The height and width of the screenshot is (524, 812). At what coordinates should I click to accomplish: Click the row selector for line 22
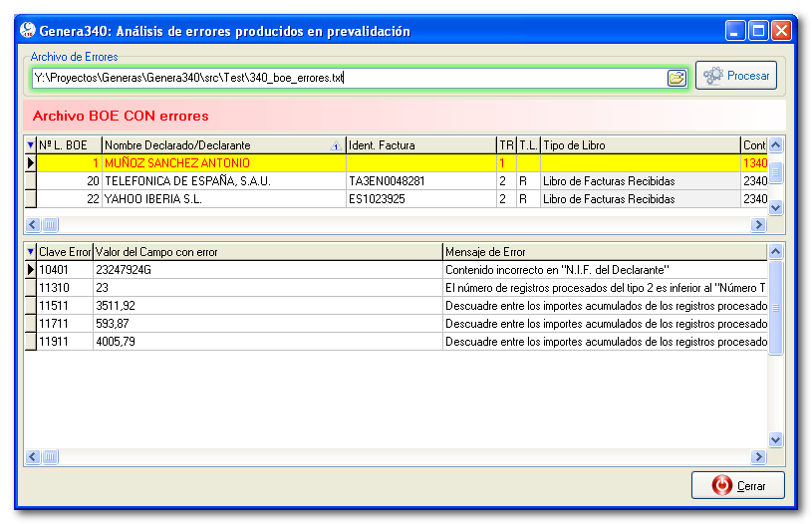click(x=31, y=199)
